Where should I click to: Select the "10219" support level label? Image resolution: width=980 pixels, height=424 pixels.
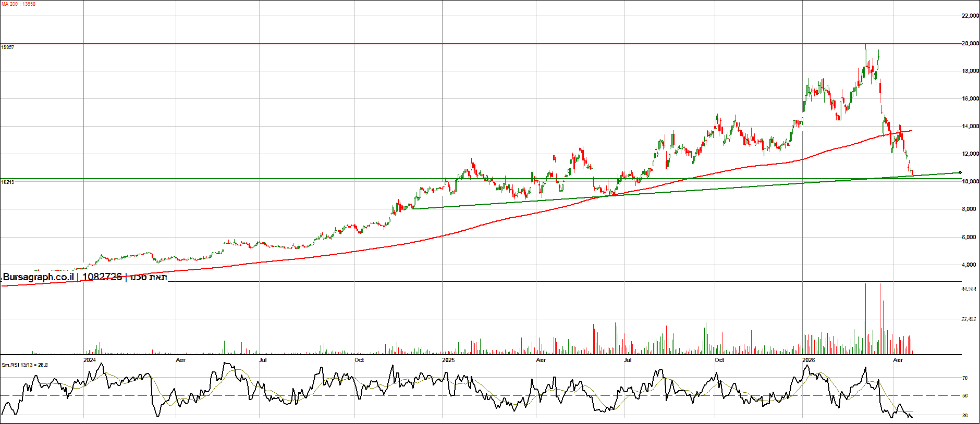[8, 182]
